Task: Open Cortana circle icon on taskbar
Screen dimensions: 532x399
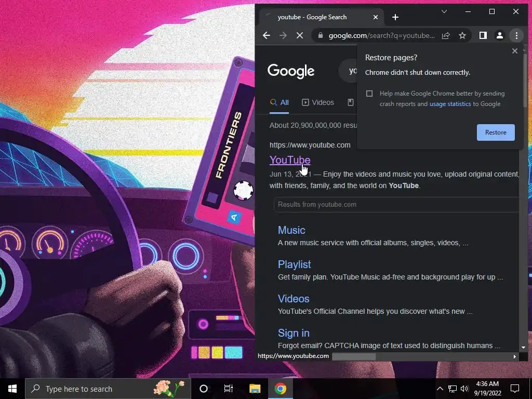Action: (x=203, y=389)
